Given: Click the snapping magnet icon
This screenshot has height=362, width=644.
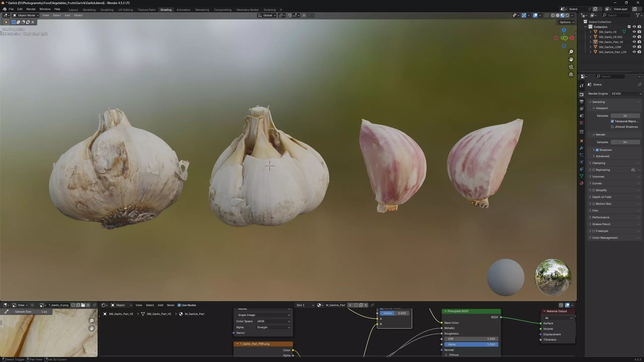Looking at the screenshot, I should 290,15.
